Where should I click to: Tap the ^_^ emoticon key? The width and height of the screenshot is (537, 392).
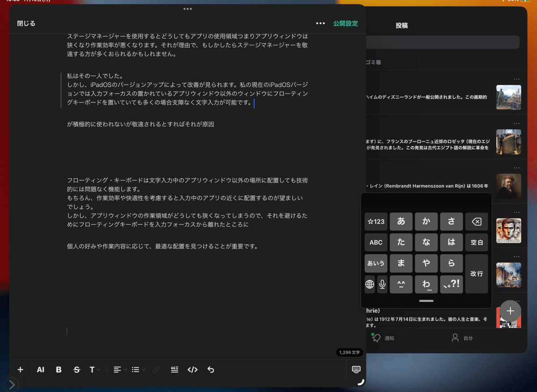click(401, 284)
